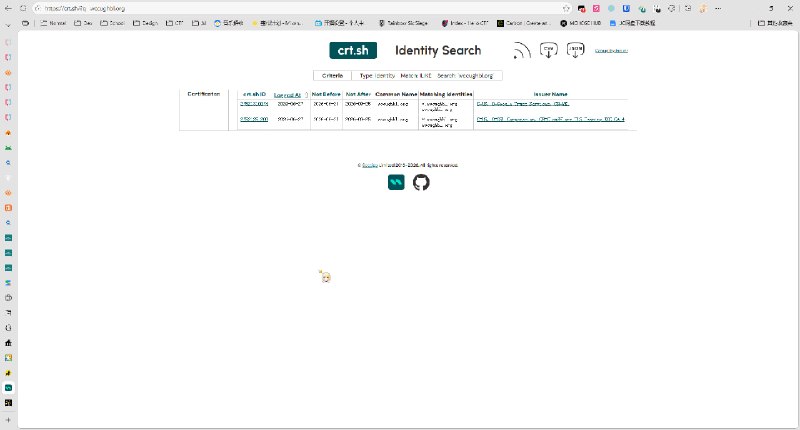Screen dimensions: 800x430
Task: Open the shorter issuer name link in the table
Action: (522, 104)
